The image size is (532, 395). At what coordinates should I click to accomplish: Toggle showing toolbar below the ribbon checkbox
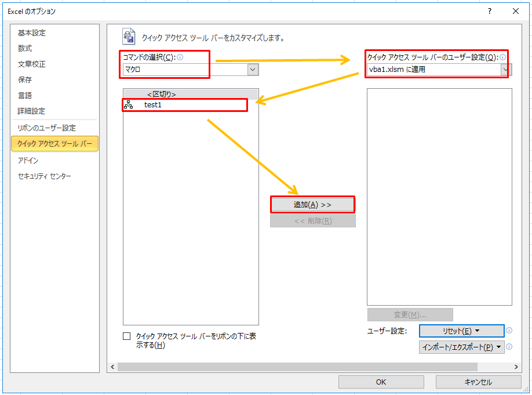click(126, 336)
